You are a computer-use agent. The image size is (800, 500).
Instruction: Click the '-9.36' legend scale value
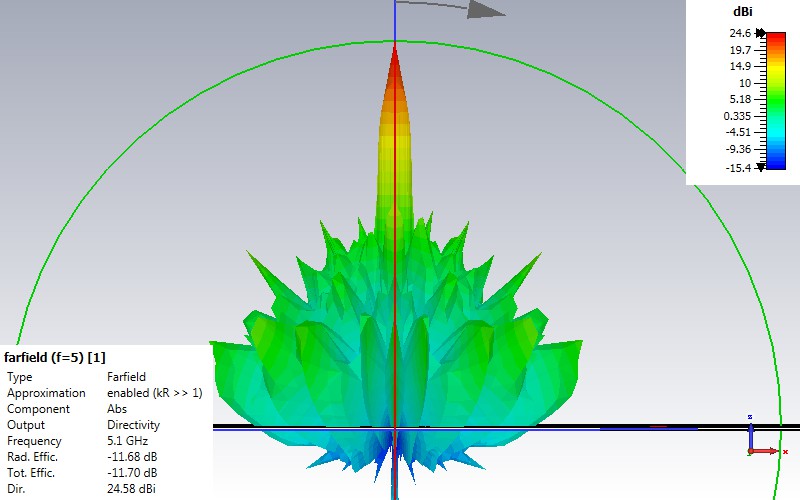(738, 149)
